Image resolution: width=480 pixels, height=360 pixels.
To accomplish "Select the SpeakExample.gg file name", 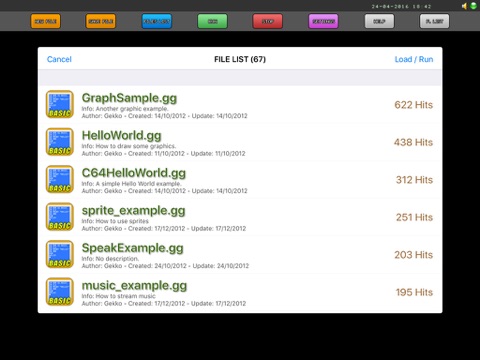I will pyautogui.click(x=133, y=248).
